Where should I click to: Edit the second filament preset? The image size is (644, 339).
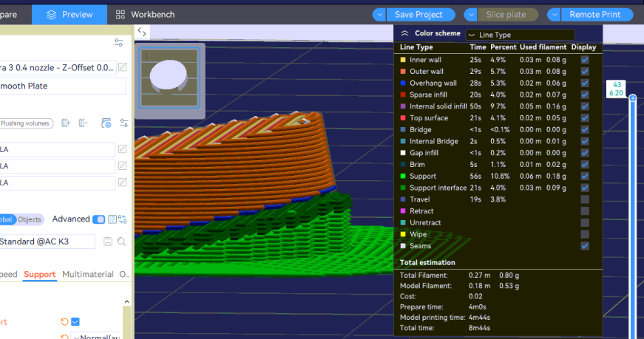click(x=123, y=165)
